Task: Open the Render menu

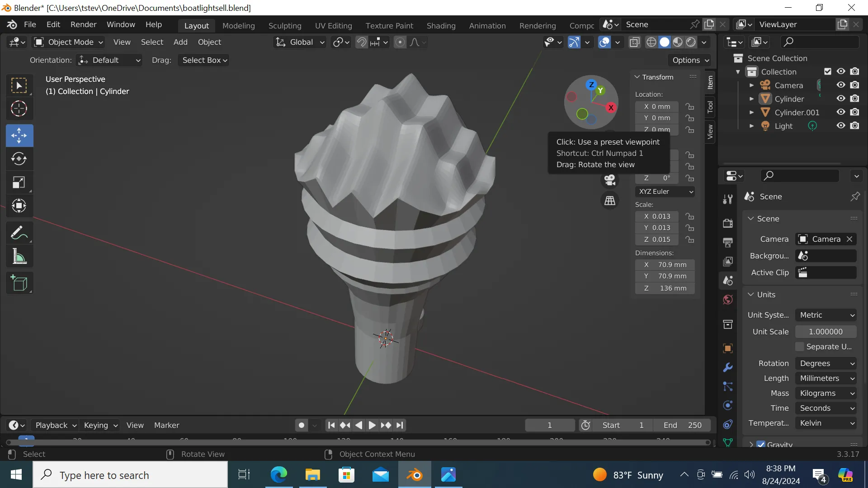Action: coord(83,24)
